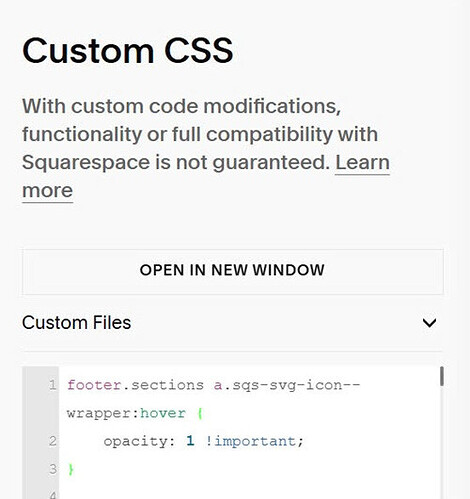Screen dimensions: 470x499
Task: Expand the Custom Files section label
Action: point(77,323)
